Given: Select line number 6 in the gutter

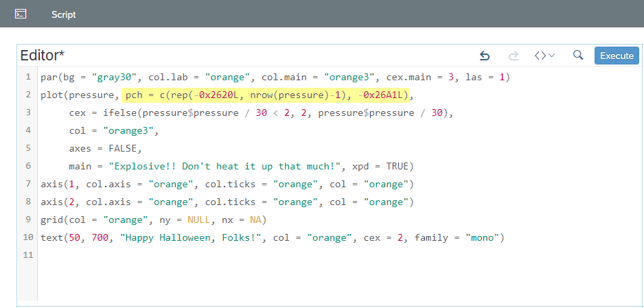Looking at the screenshot, I should [x=28, y=166].
